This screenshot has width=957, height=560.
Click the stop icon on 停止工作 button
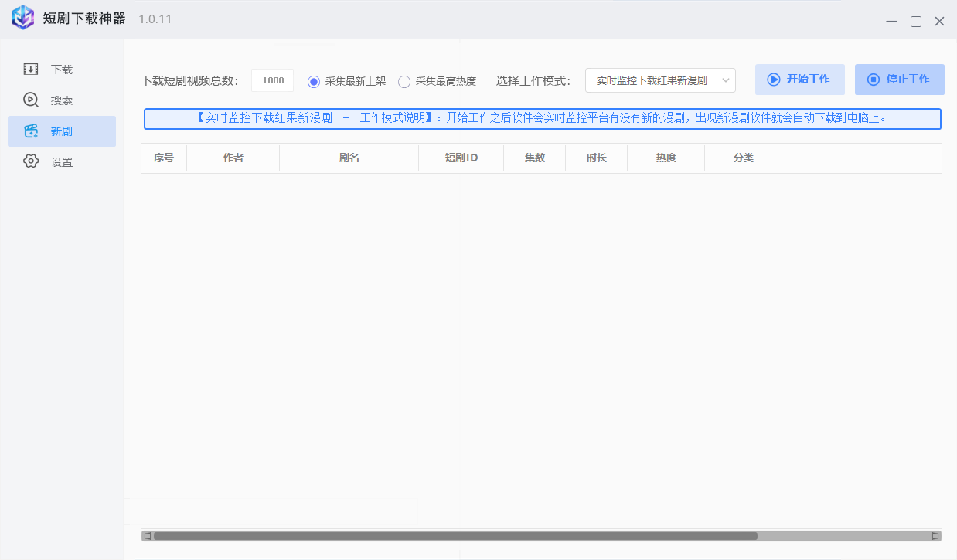click(x=874, y=80)
